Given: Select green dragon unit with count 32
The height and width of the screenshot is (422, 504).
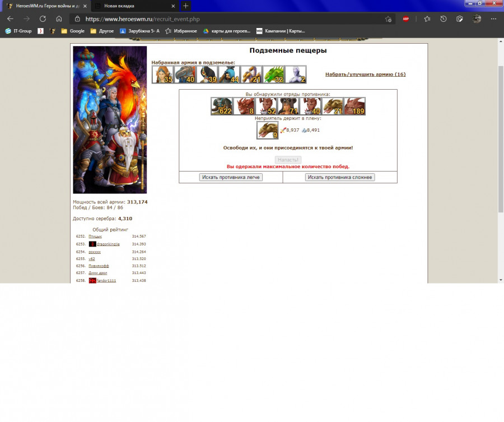Looking at the screenshot, I should [273, 75].
